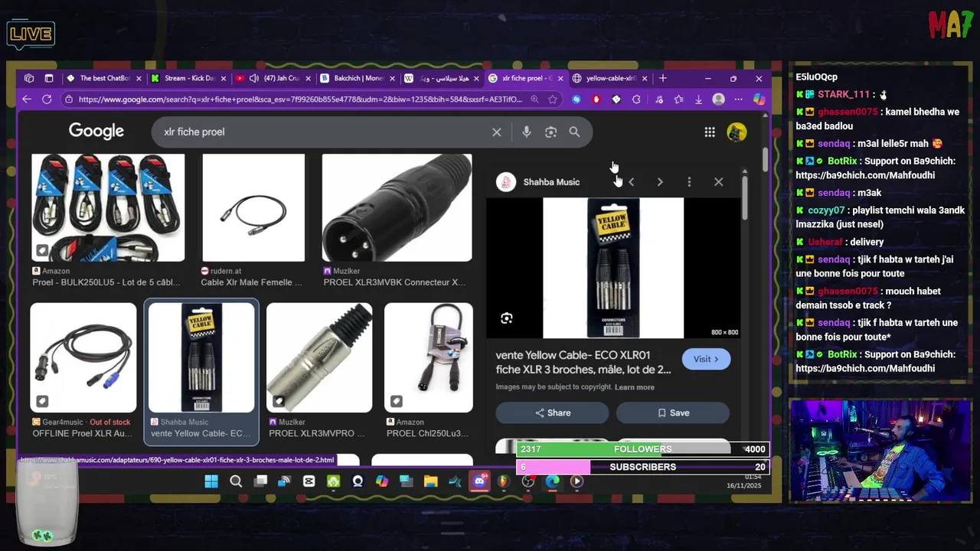Open File Explorer from the taskbar
Screen dimensions: 980x551
[x=430, y=481]
